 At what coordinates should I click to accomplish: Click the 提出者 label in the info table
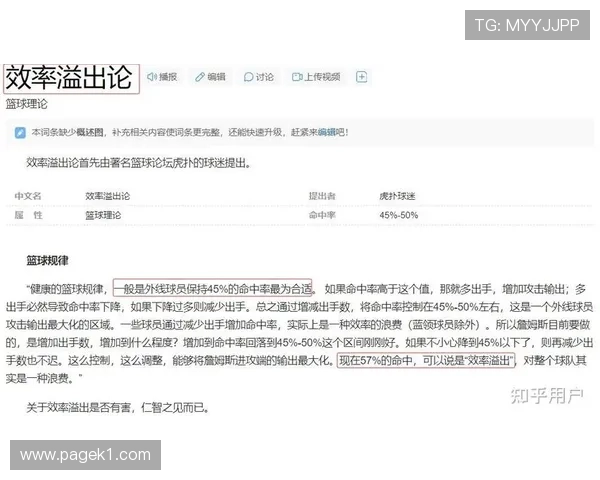pyautogui.click(x=322, y=196)
